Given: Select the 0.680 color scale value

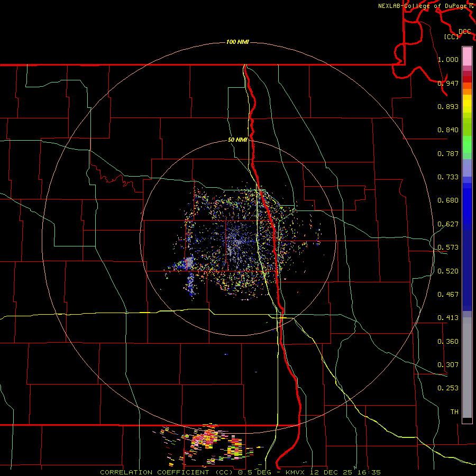Looking at the screenshot, I should [448, 200].
